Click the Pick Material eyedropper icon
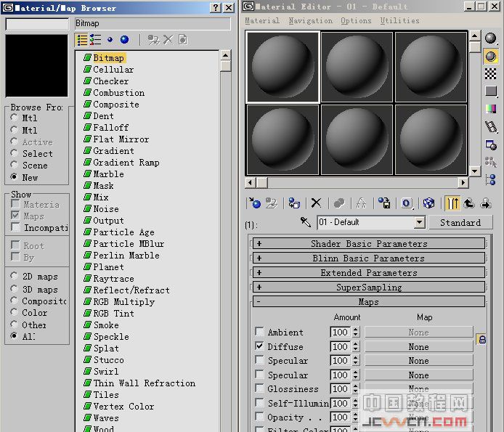504x432 pixels. [305, 221]
